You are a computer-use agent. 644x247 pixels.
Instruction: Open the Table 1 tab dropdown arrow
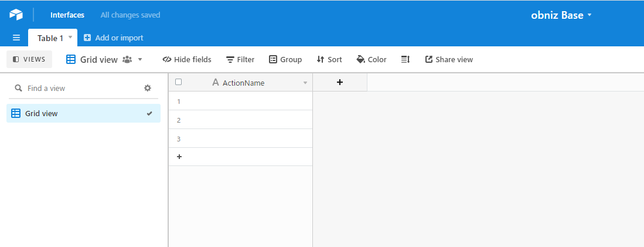click(70, 37)
